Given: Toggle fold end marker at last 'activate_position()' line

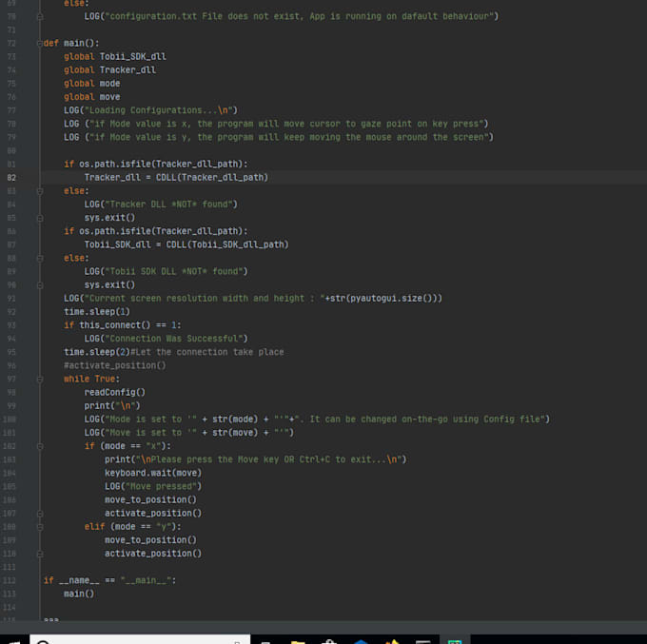Looking at the screenshot, I should click(x=40, y=554).
